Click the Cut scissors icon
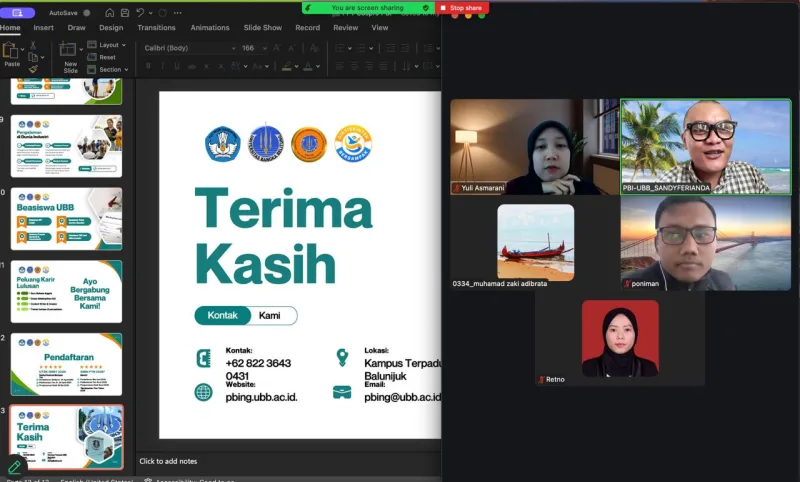This screenshot has width=800, height=482. (x=33, y=45)
